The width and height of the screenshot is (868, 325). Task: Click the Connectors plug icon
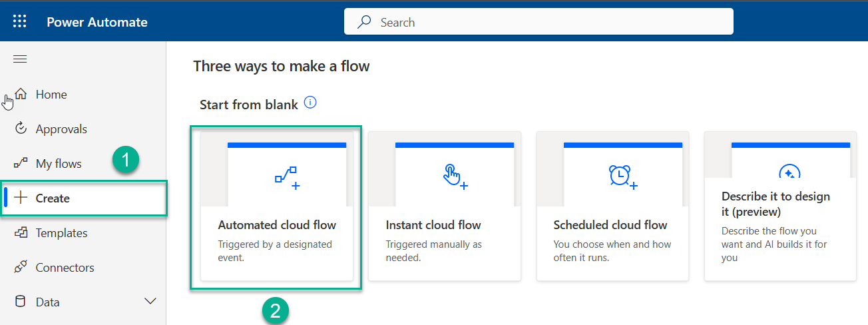click(21, 267)
